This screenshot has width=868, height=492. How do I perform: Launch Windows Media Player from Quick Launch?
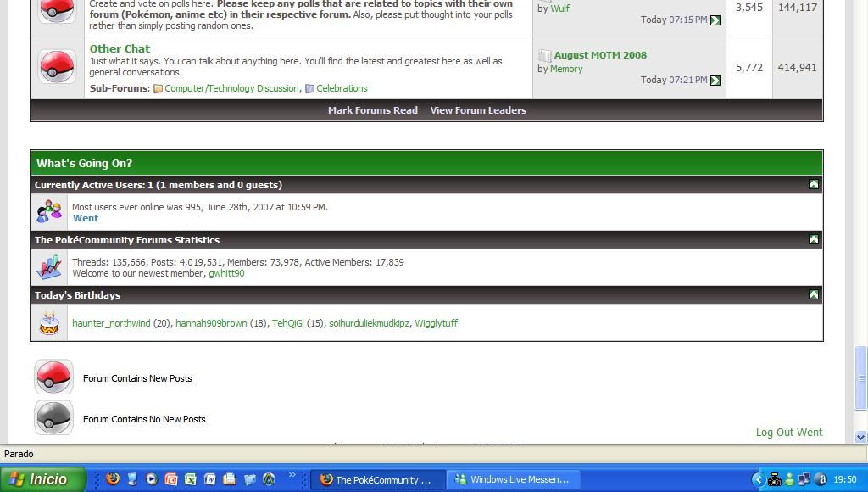point(152,478)
